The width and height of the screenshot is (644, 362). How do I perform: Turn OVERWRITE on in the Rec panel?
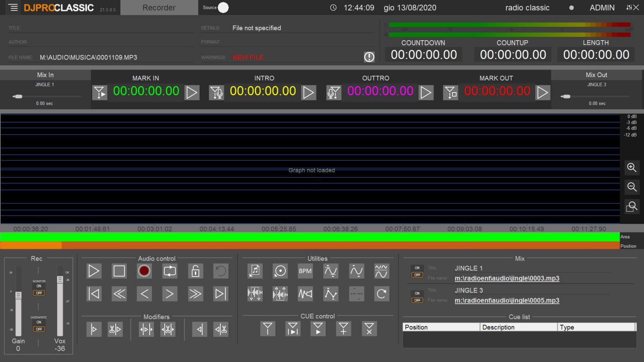click(39, 322)
